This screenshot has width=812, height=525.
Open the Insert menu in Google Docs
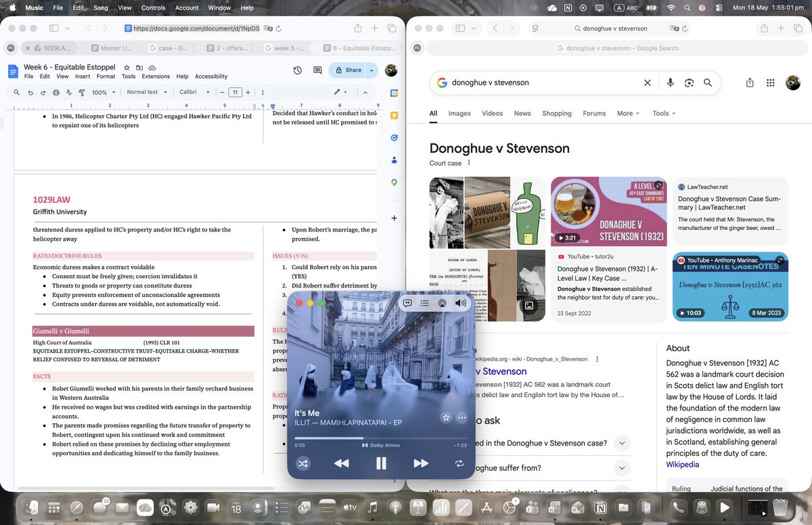[83, 76]
